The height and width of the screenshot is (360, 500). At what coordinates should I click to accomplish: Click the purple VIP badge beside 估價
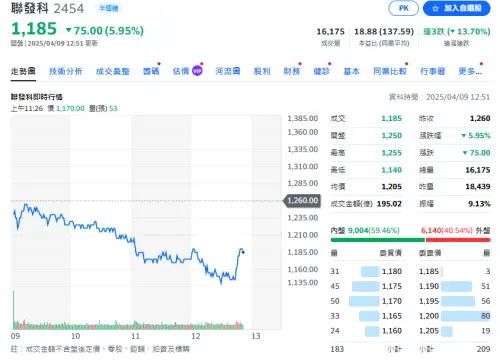(197, 71)
